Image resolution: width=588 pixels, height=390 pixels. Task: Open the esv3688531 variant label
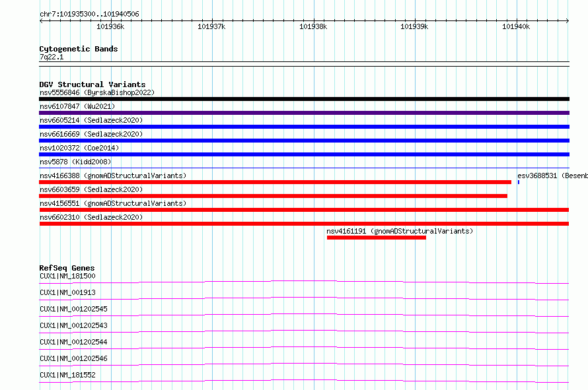point(552,176)
